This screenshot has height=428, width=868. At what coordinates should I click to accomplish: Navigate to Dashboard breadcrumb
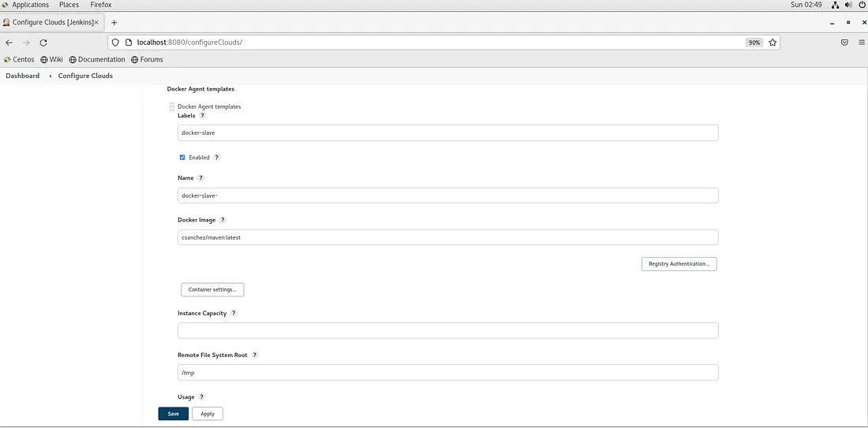tap(23, 76)
